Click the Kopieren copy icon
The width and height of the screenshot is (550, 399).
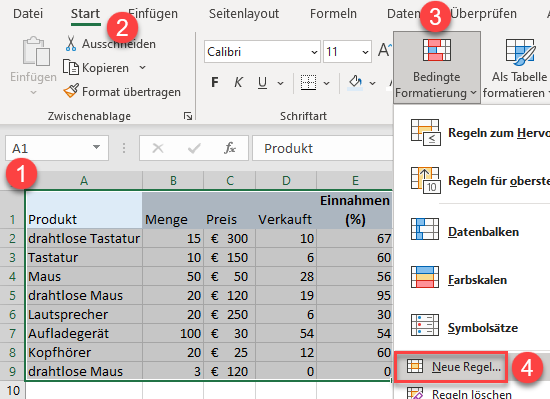pyautogui.click(x=71, y=67)
